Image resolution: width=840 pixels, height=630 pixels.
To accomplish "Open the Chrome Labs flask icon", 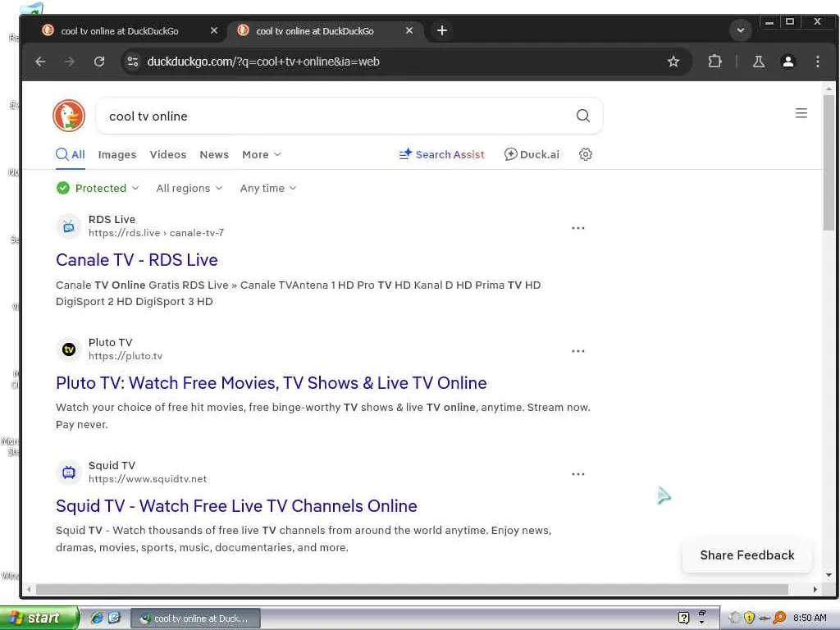I will click(x=759, y=62).
